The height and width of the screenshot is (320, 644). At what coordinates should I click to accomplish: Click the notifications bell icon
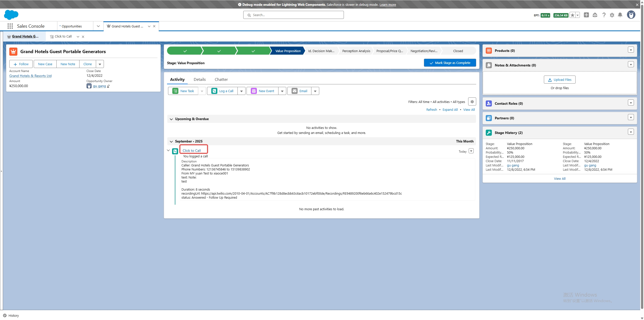coord(620,15)
